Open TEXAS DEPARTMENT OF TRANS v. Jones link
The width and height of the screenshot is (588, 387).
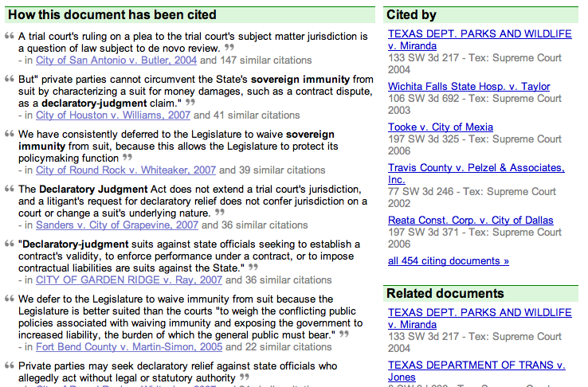pos(476,371)
